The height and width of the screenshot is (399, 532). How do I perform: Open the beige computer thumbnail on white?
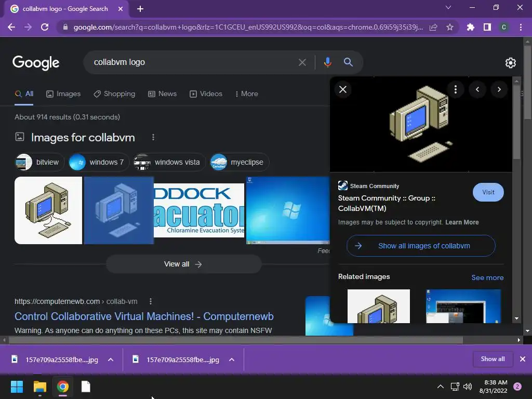48,210
